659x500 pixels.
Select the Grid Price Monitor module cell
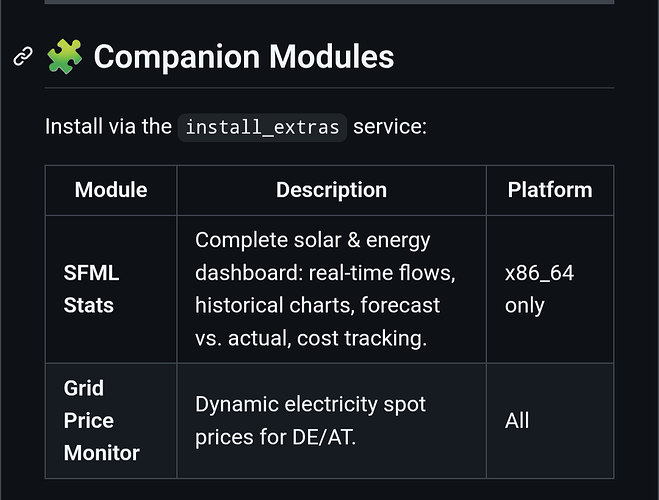(x=111, y=421)
